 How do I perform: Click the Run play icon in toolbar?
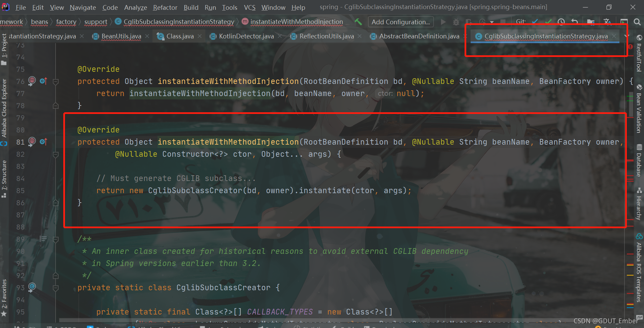click(443, 22)
